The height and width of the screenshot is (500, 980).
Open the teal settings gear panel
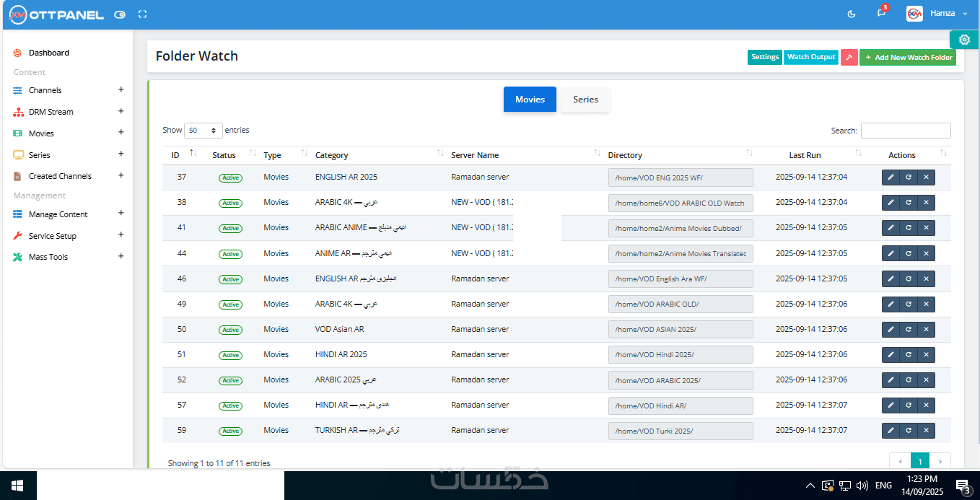pyautogui.click(x=964, y=40)
